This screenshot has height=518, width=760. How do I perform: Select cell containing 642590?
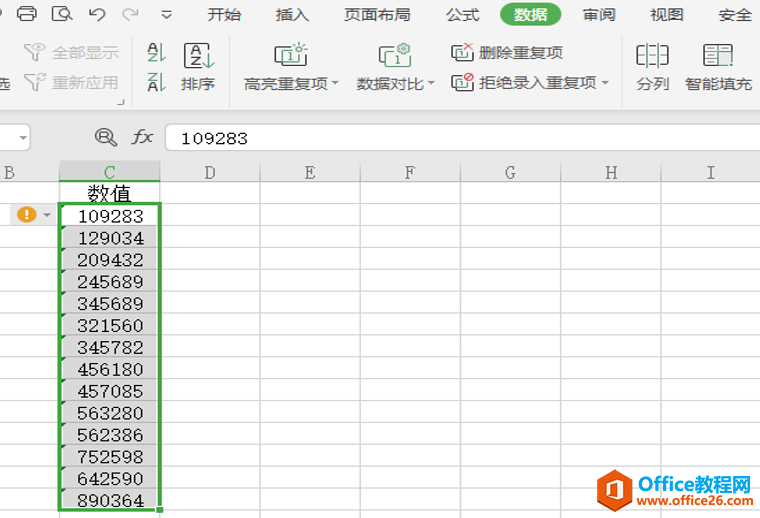tap(110, 478)
